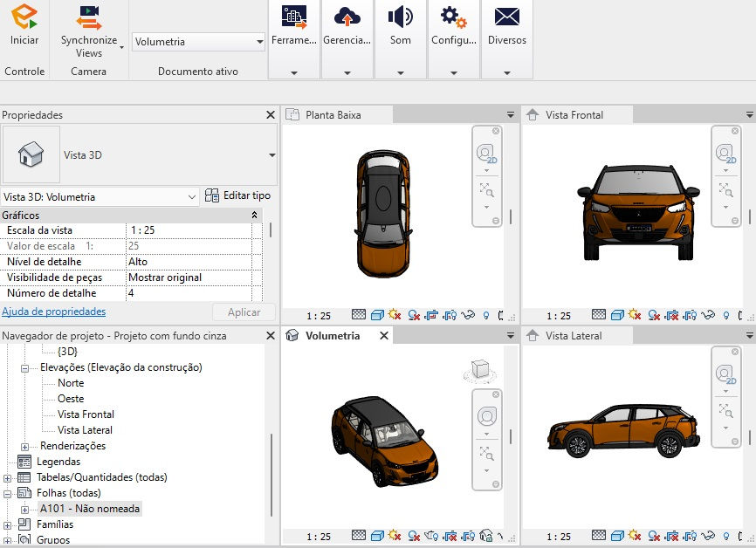Viewport: 756px width, 548px height.
Task: Open the Vista 3D: Volumetria instance dropdown
Action: click(x=100, y=196)
